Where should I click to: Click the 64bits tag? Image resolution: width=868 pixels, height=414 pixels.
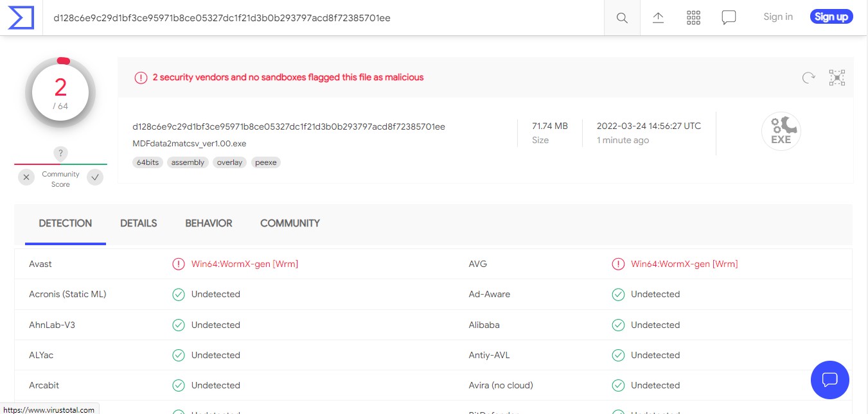point(148,162)
